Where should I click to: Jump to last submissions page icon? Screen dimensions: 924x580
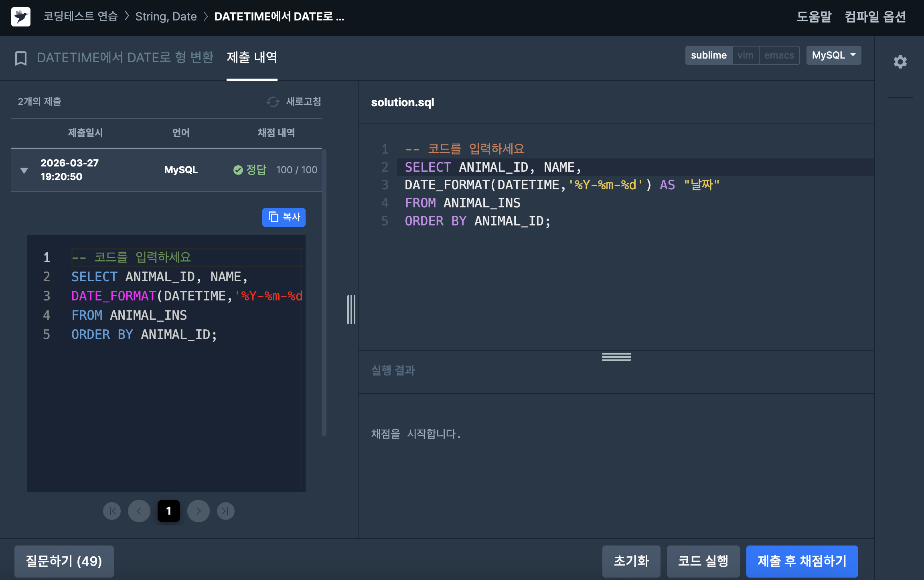(225, 511)
